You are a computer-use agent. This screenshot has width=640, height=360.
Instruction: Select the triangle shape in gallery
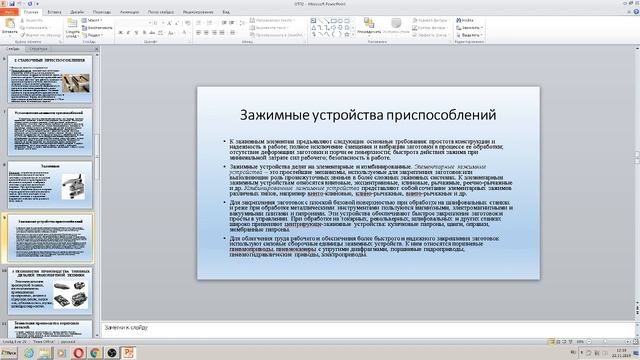[x=313, y=28]
